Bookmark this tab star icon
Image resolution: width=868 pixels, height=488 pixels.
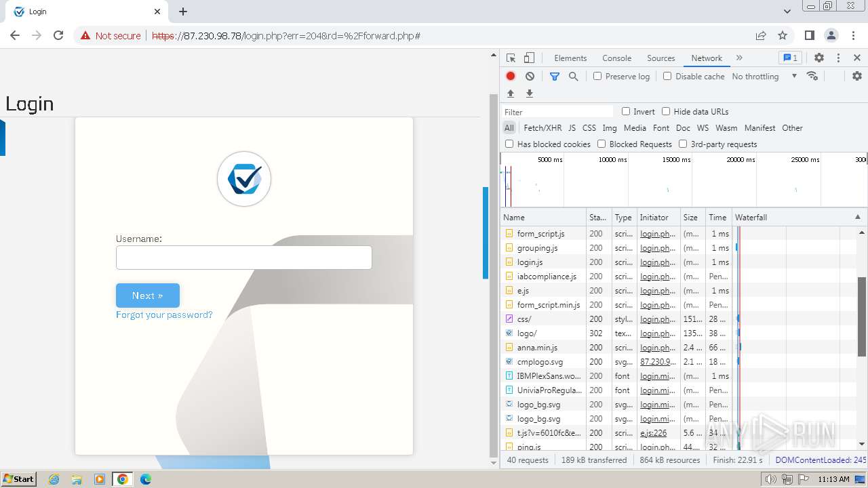pyautogui.click(x=783, y=35)
